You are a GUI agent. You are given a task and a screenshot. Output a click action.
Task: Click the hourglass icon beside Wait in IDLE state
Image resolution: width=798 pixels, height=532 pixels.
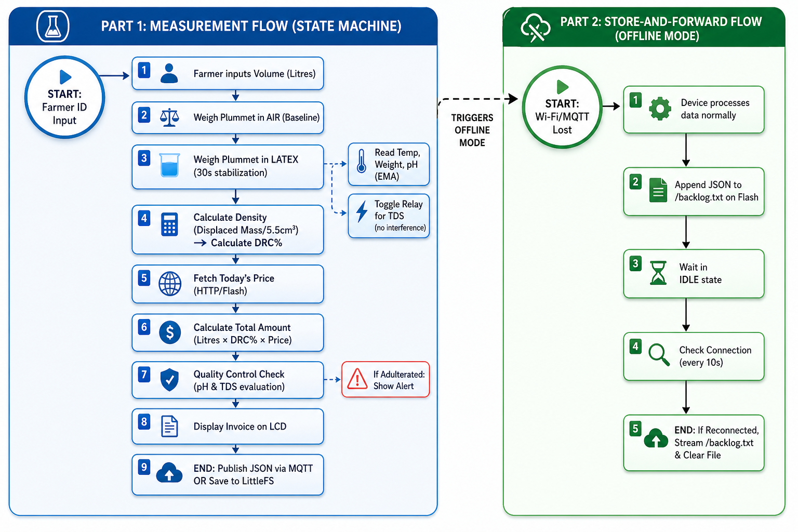(x=658, y=273)
